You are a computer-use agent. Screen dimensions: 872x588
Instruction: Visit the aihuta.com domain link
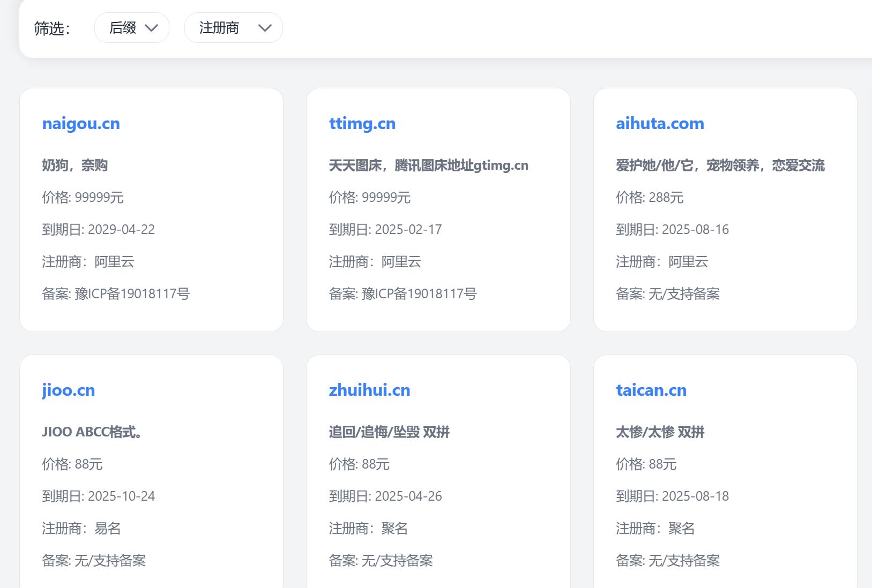[660, 124]
